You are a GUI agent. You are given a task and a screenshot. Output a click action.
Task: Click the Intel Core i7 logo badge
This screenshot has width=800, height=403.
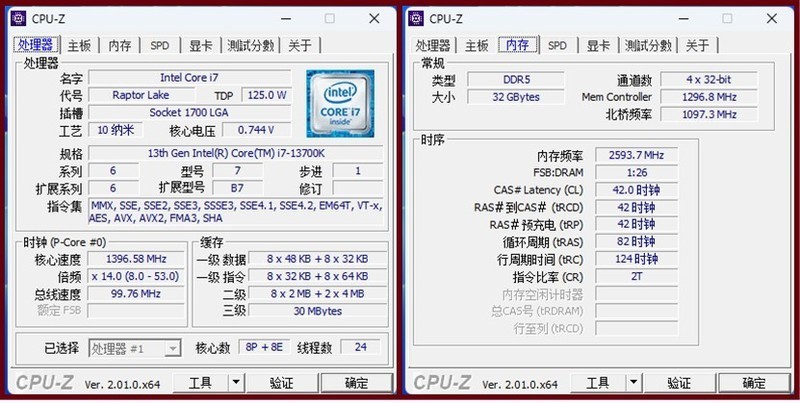point(340,104)
